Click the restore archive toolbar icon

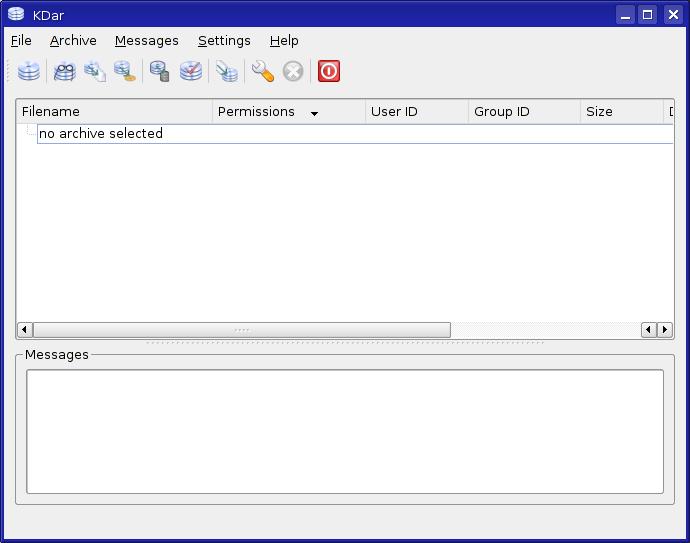click(95, 71)
